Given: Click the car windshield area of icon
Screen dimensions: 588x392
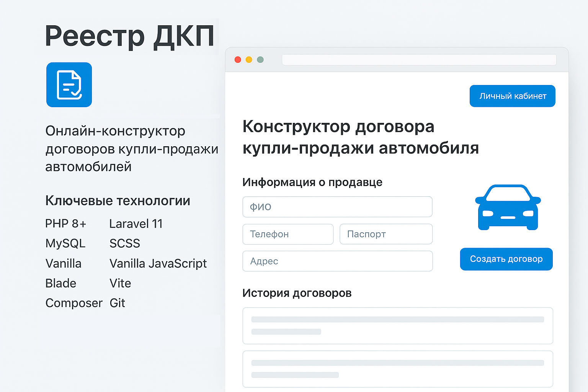Looking at the screenshot, I should 507,193.
